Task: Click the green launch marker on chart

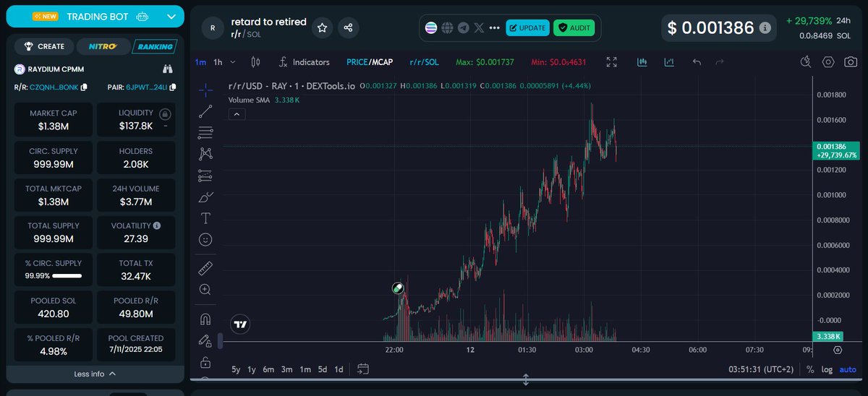Action: pos(398,288)
